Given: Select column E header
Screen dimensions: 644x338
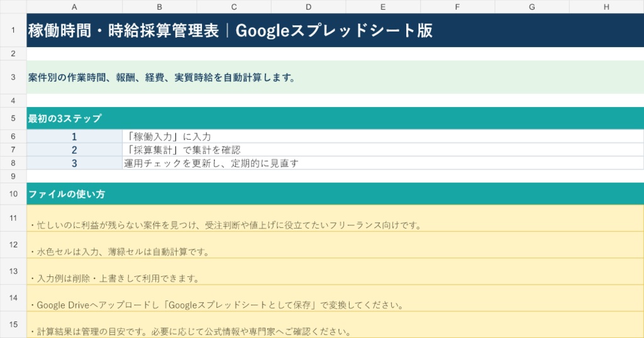Looking at the screenshot, I should (383, 6).
